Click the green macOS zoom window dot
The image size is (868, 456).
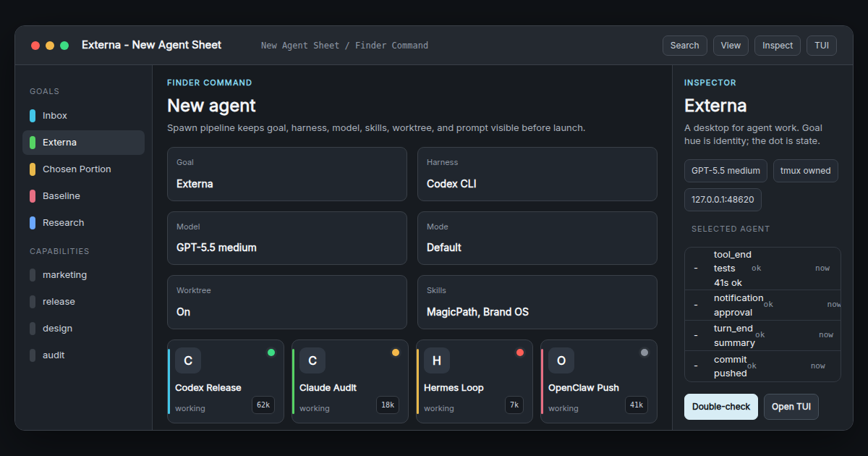(x=64, y=46)
